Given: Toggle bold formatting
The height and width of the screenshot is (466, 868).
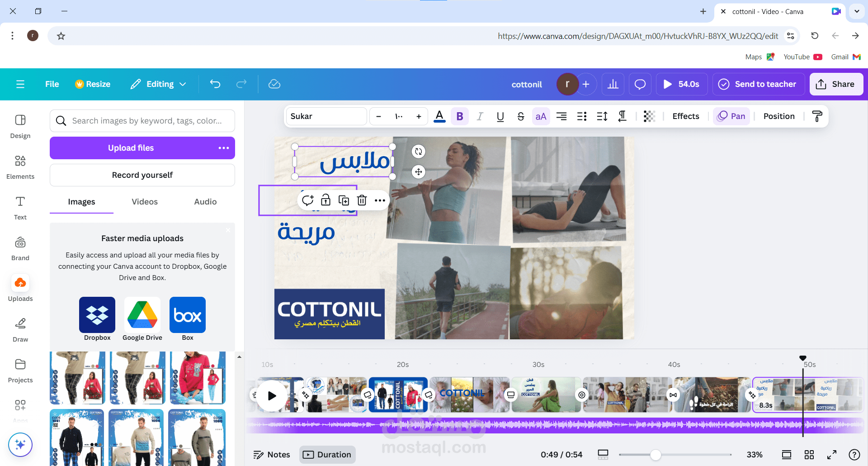Looking at the screenshot, I should [x=460, y=116].
